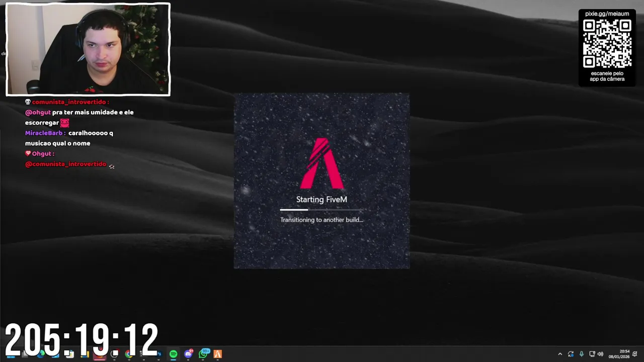The image size is (644, 362).
Task: Click 'MiracleBarb' username in chat
Action: [44, 133]
